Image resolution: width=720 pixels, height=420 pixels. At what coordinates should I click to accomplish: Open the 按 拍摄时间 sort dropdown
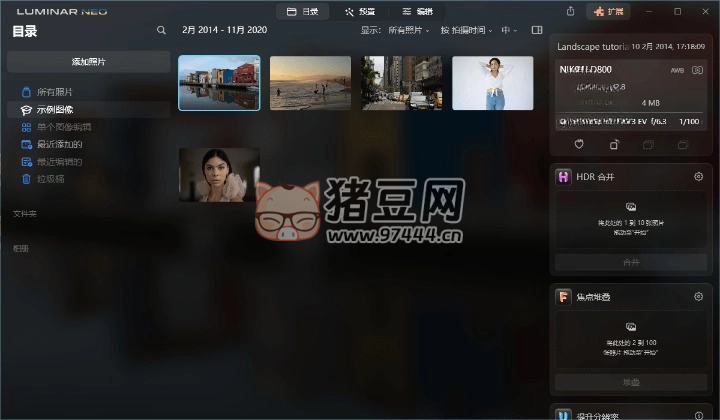click(467, 31)
